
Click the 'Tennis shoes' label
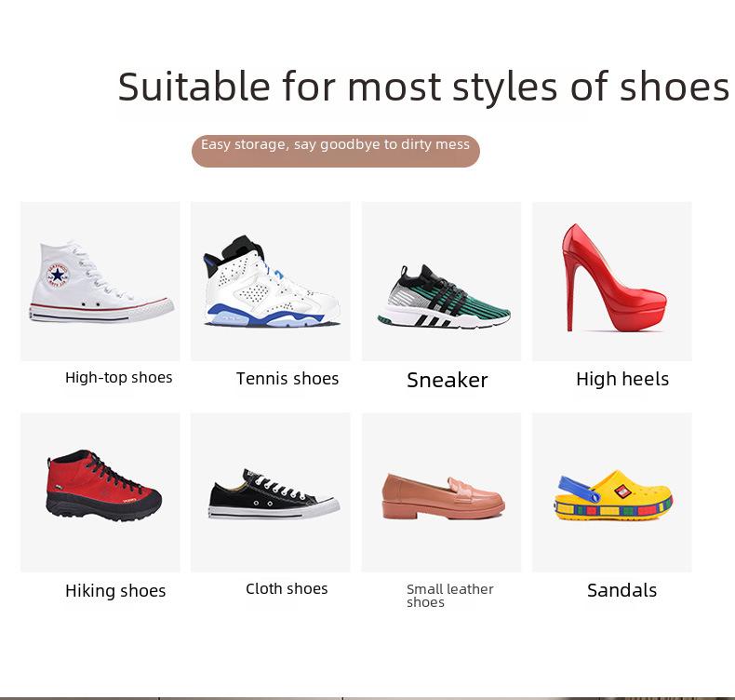click(287, 379)
